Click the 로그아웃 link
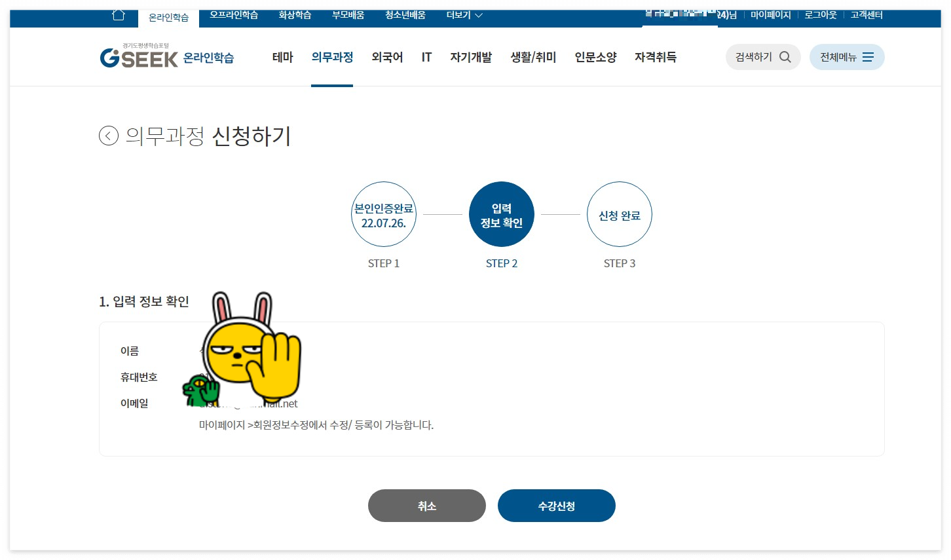This screenshot has height=560, width=951. pos(821,14)
